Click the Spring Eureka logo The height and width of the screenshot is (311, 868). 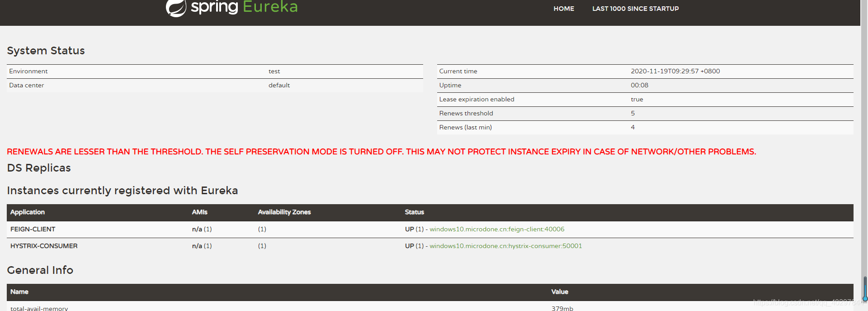tap(232, 8)
